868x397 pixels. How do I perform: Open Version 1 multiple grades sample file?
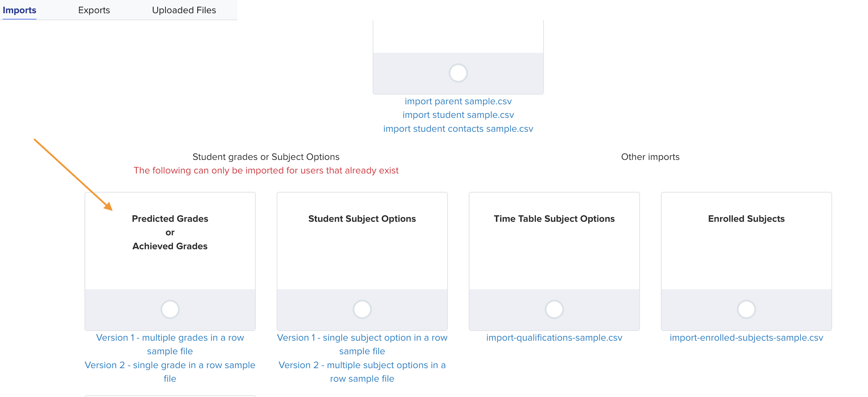[170, 344]
